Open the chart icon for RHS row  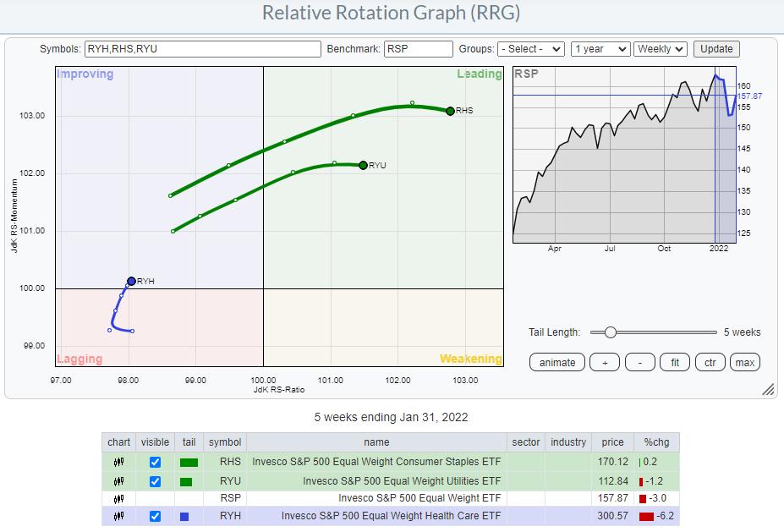pos(118,463)
